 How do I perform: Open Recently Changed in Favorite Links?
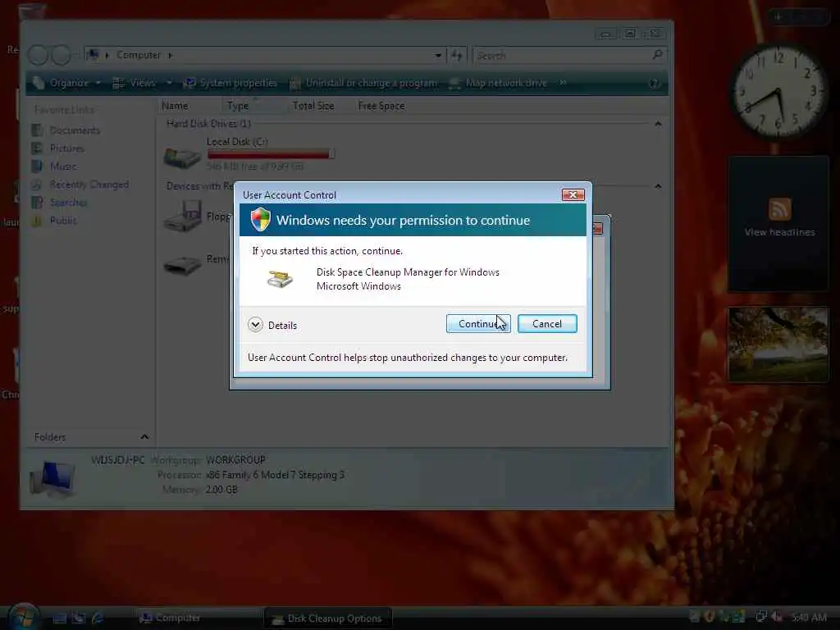coord(80,185)
